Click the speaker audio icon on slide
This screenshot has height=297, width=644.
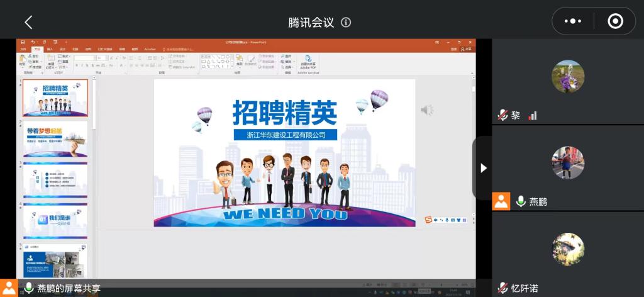tap(427, 110)
